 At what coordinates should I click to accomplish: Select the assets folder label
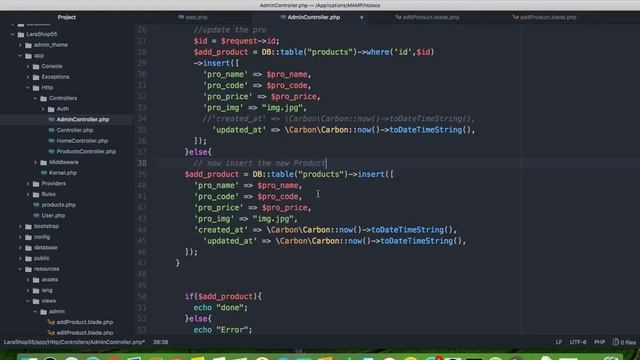[49, 280]
